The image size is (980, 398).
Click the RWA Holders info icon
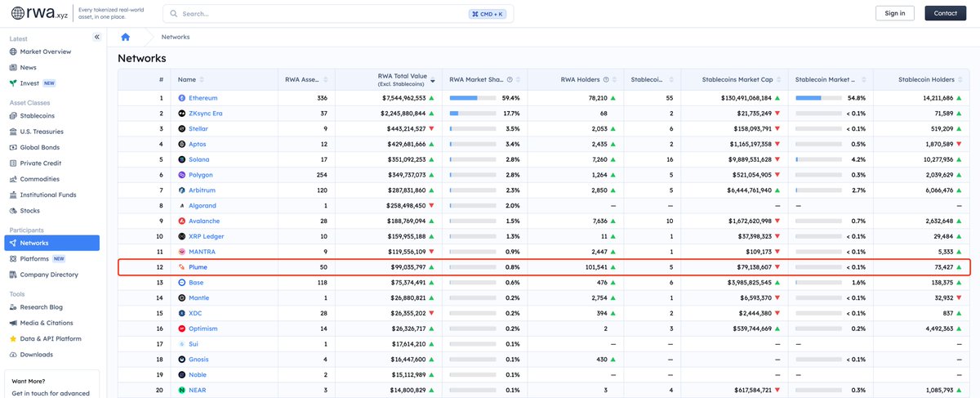[606, 80]
